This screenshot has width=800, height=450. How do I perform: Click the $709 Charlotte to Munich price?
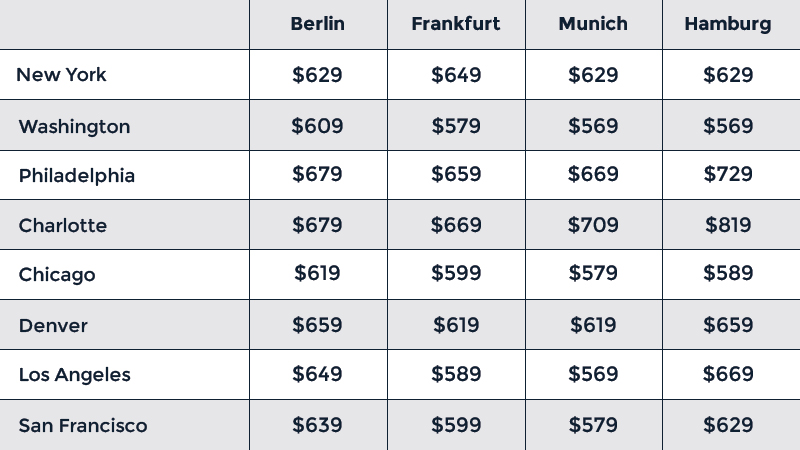[x=593, y=225]
